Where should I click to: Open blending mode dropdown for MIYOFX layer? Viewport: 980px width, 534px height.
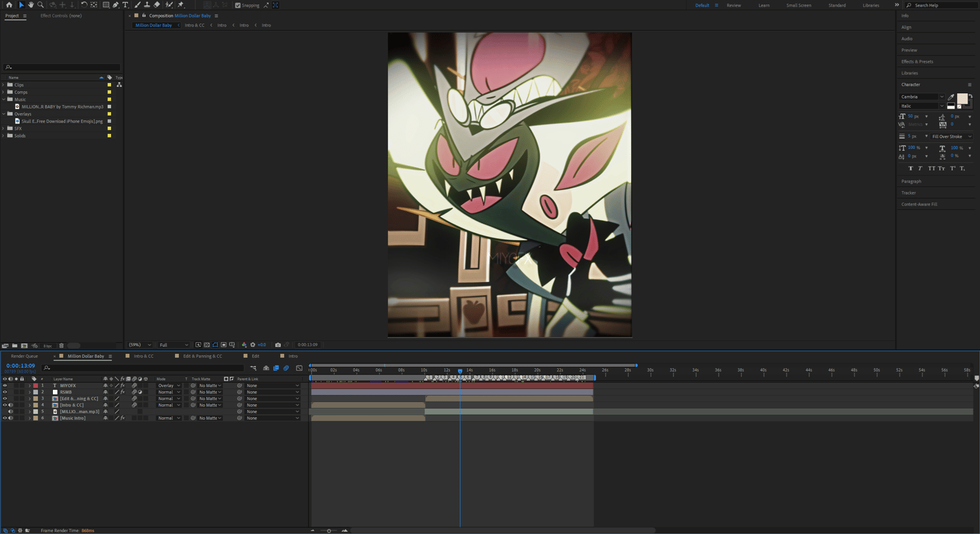[169, 386]
